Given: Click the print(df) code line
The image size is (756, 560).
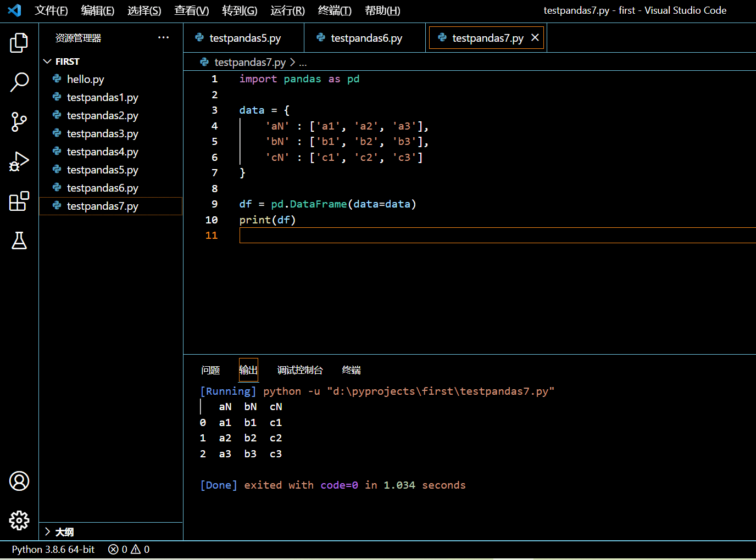Looking at the screenshot, I should 268,220.
